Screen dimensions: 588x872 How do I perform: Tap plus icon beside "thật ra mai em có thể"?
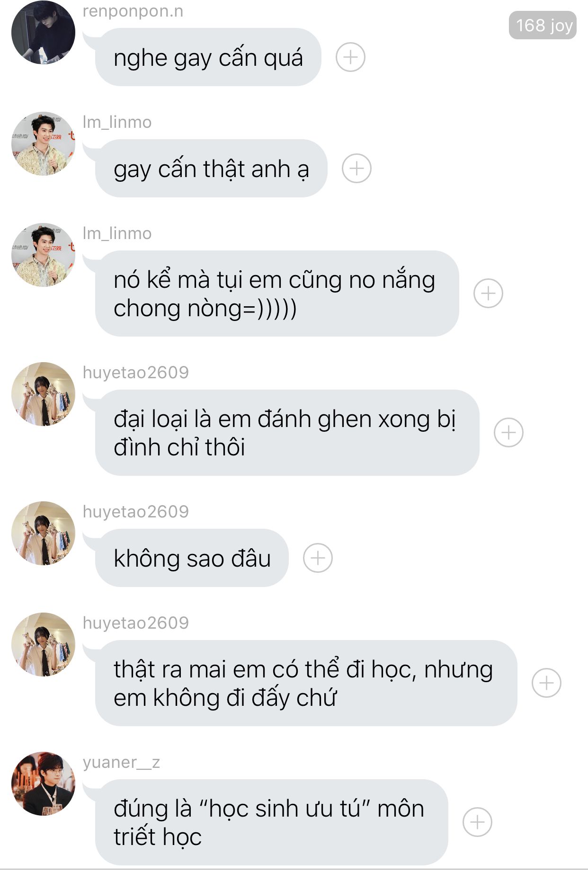click(546, 683)
